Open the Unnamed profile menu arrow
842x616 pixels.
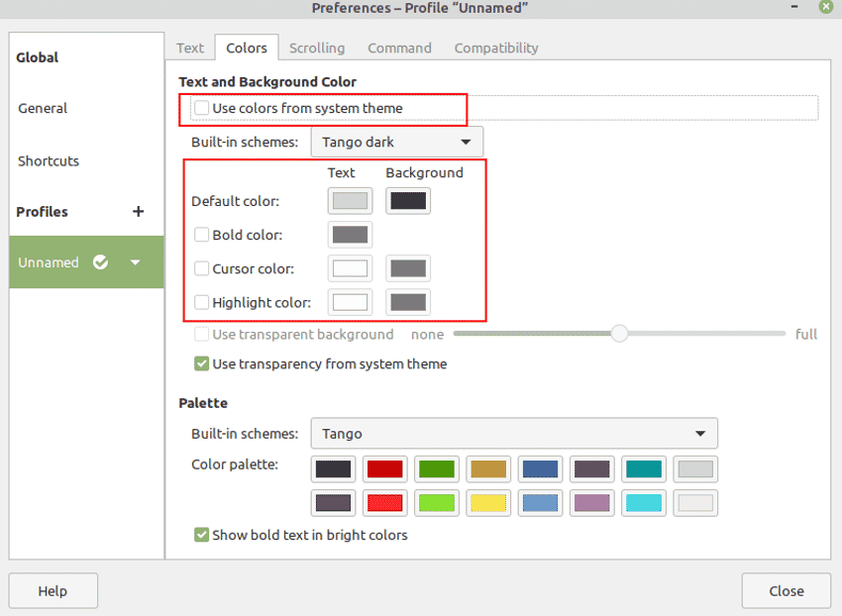click(x=136, y=262)
